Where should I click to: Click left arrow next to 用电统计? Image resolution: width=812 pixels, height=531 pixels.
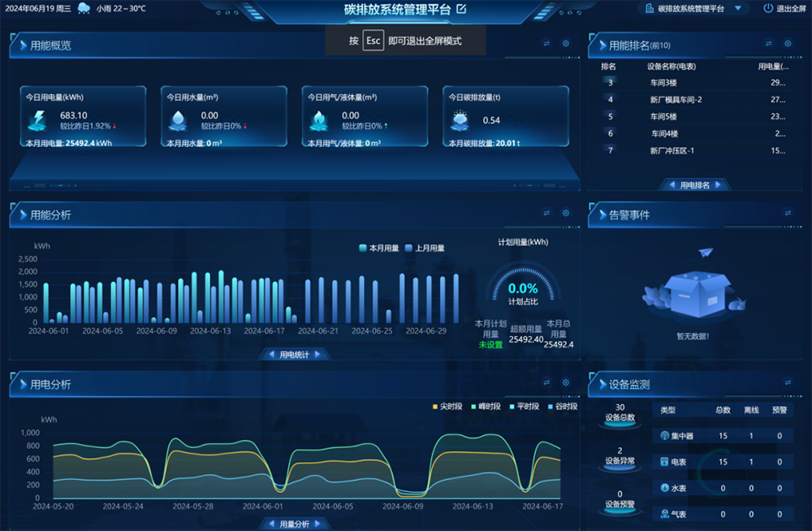tap(271, 355)
